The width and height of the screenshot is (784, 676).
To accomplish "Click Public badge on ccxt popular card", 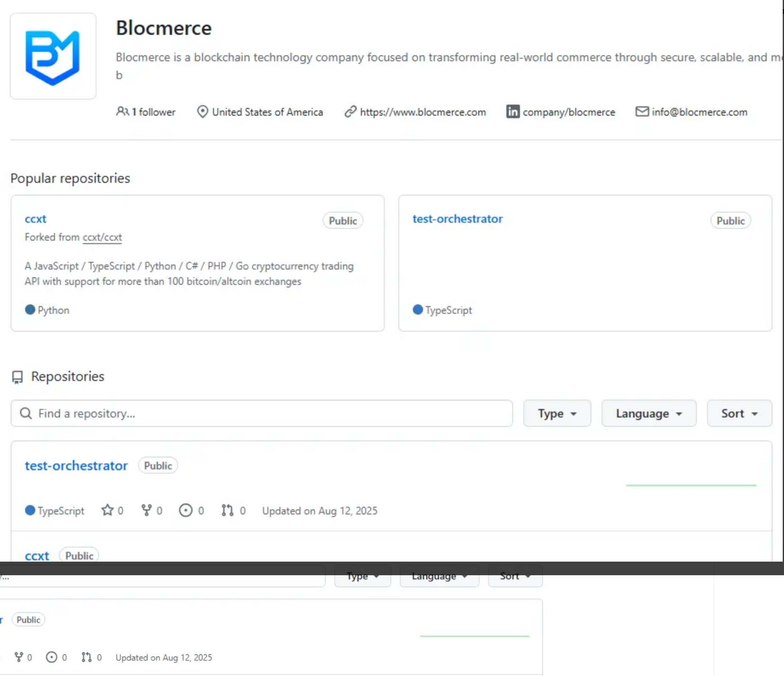I will pos(343,221).
